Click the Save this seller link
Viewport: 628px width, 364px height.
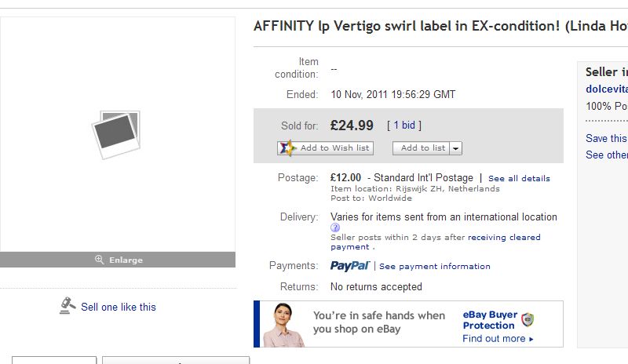click(x=606, y=138)
